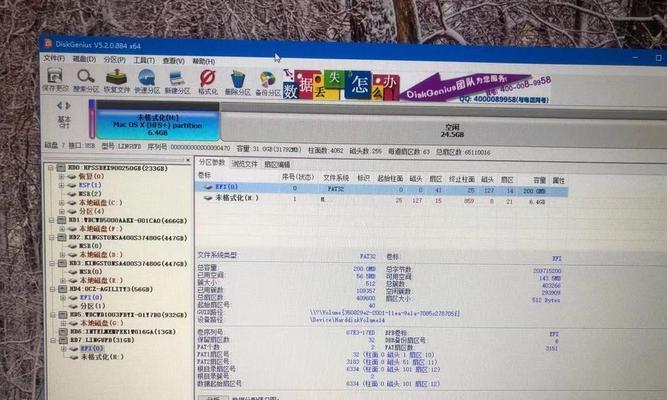
Task: Click the Backup Partition (备份分区) icon
Action: [x=267, y=81]
